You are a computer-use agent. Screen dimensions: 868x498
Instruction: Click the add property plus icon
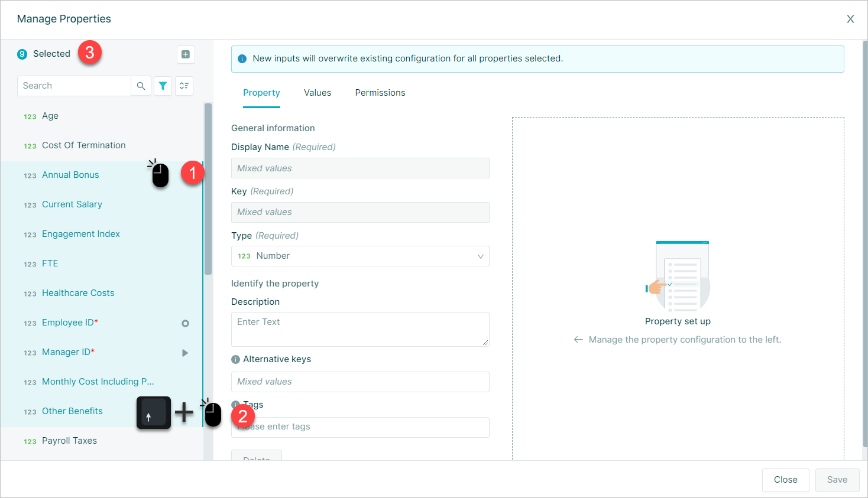coord(186,54)
